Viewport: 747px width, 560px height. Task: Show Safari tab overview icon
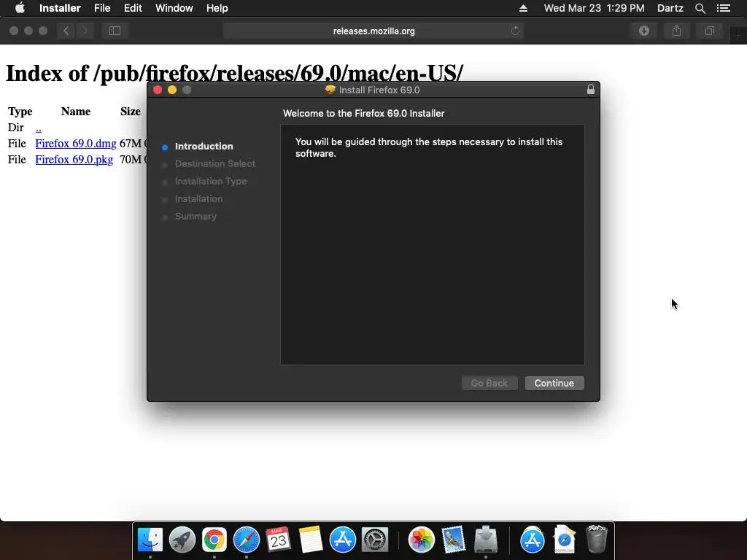click(709, 31)
